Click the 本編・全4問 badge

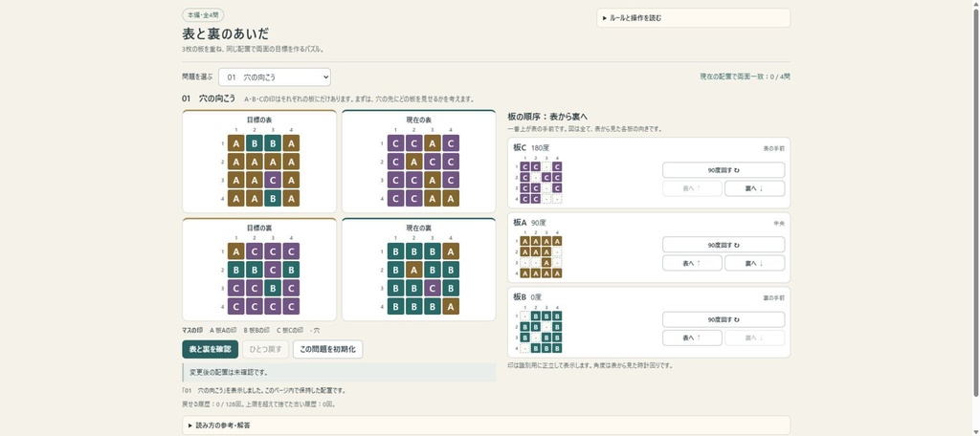(x=203, y=15)
